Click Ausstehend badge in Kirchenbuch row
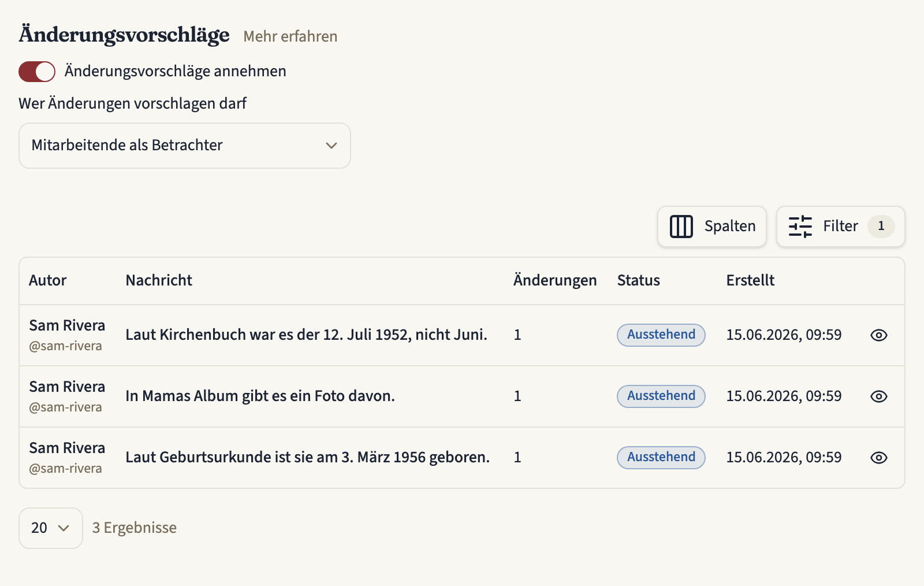 (x=661, y=335)
